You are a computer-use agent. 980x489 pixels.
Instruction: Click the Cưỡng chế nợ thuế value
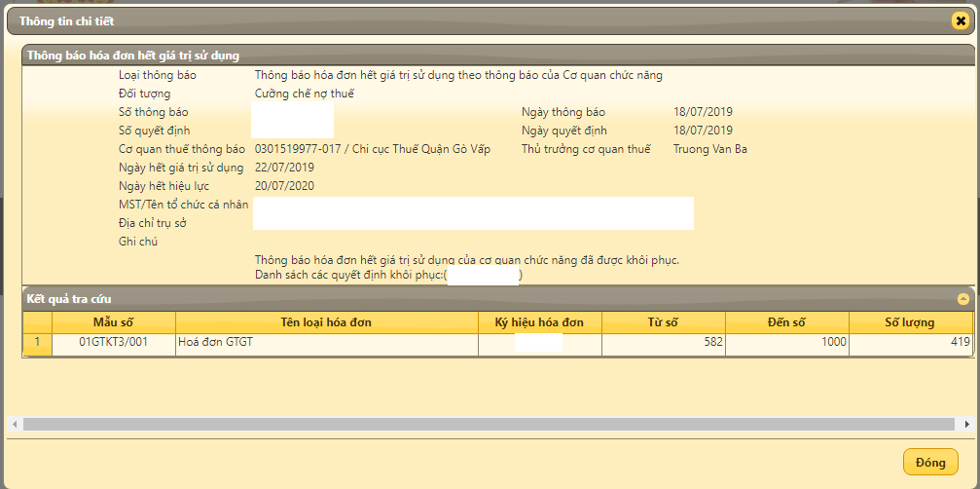tap(305, 94)
